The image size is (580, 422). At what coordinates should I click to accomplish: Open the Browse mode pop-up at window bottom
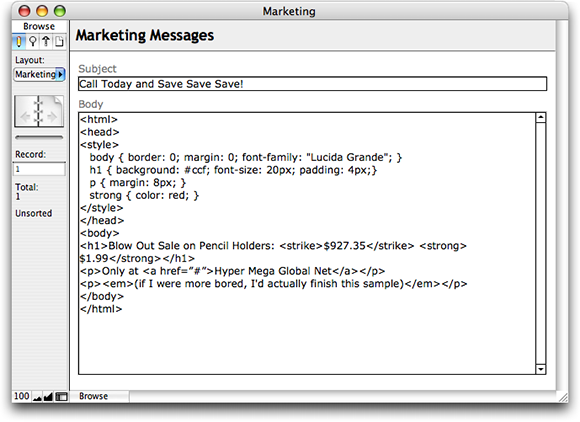[99, 396]
